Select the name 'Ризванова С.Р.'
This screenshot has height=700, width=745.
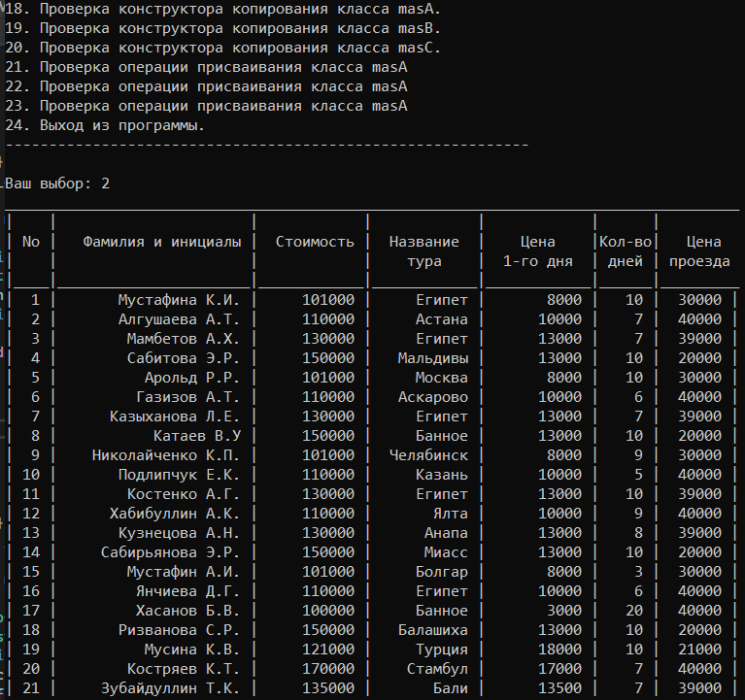coord(179,631)
